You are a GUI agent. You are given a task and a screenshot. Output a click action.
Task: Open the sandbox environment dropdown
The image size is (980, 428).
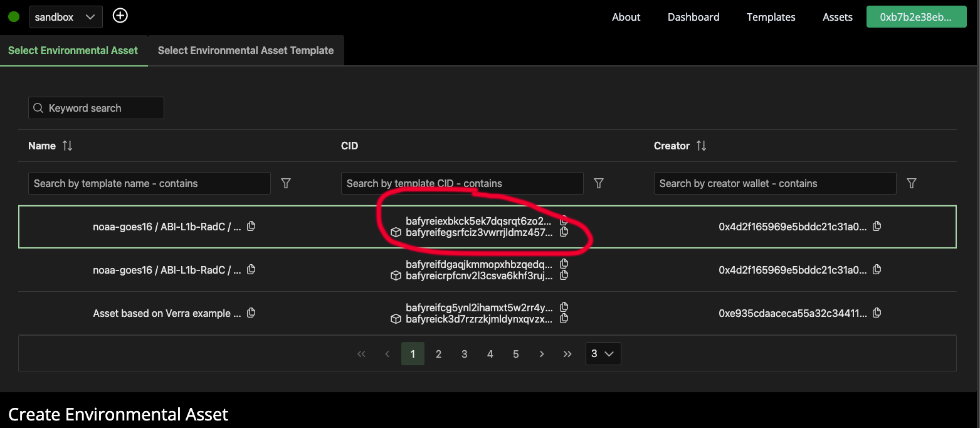pyautogui.click(x=65, y=16)
